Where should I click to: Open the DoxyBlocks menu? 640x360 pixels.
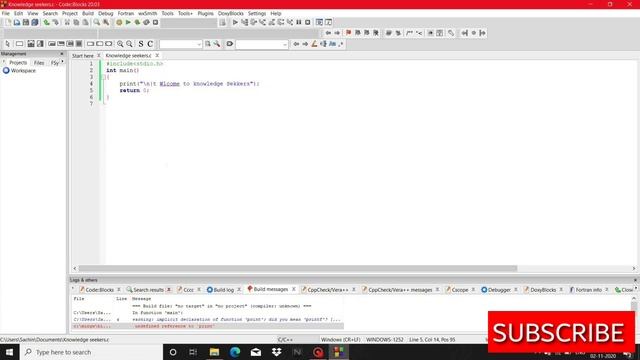click(x=231, y=13)
